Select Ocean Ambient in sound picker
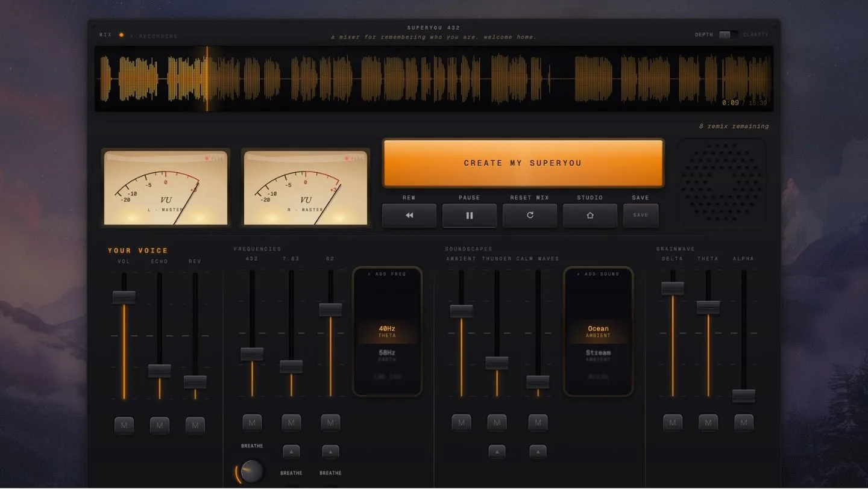The image size is (868, 489). pyautogui.click(x=598, y=331)
